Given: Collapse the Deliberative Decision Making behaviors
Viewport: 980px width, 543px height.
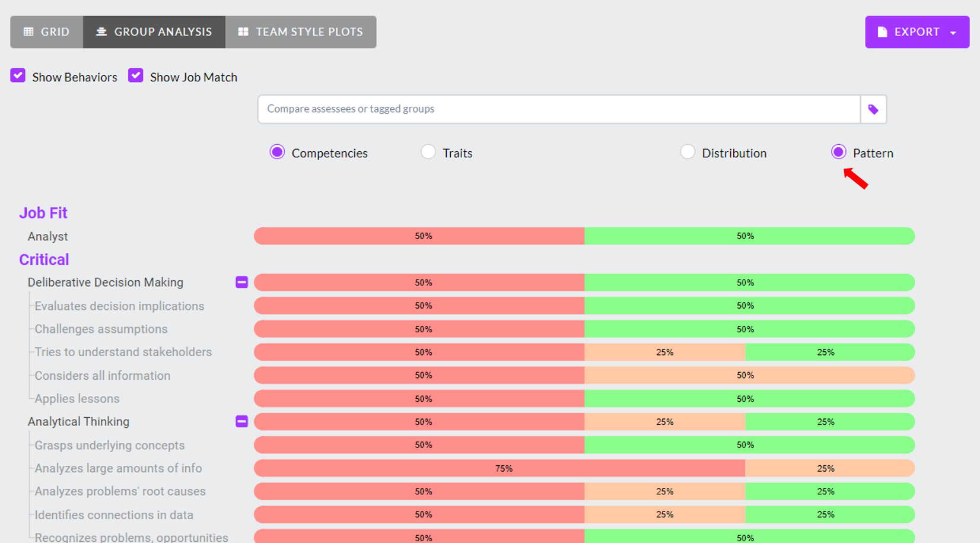Looking at the screenshot, I should (241, 282).
